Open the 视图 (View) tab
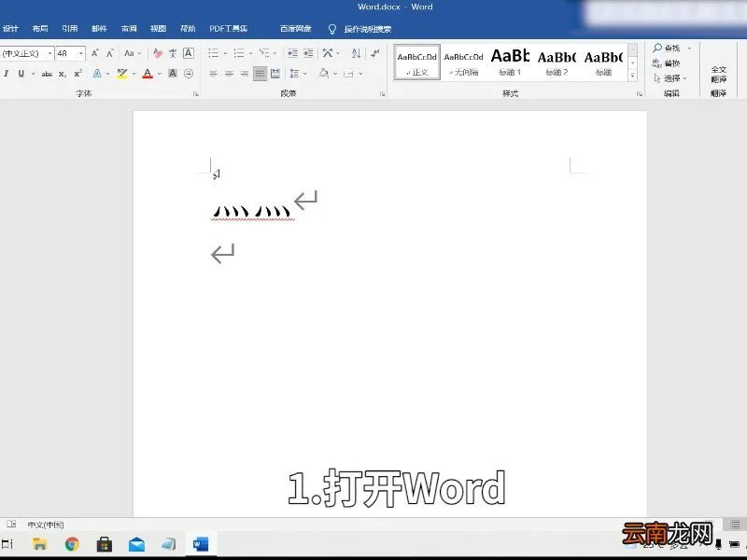 (158, 29)
